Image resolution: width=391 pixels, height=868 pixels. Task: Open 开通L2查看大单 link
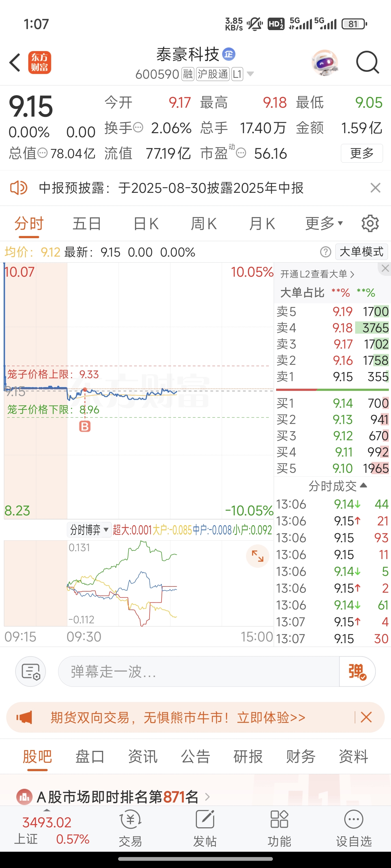317,274
